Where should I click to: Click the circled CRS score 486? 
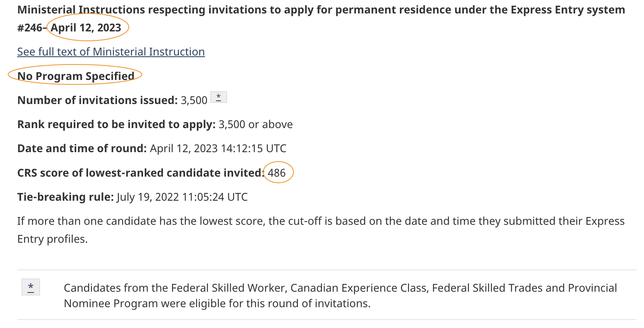tap(277, 173)
